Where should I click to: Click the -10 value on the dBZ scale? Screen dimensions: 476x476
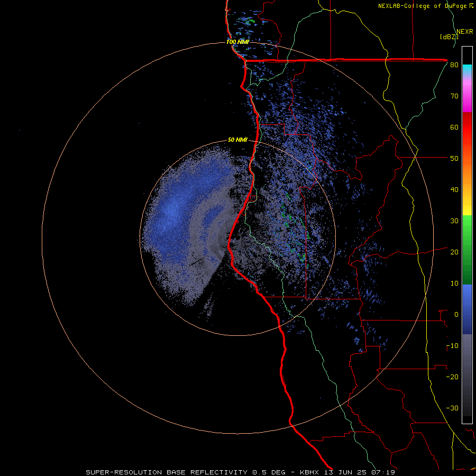452,346
